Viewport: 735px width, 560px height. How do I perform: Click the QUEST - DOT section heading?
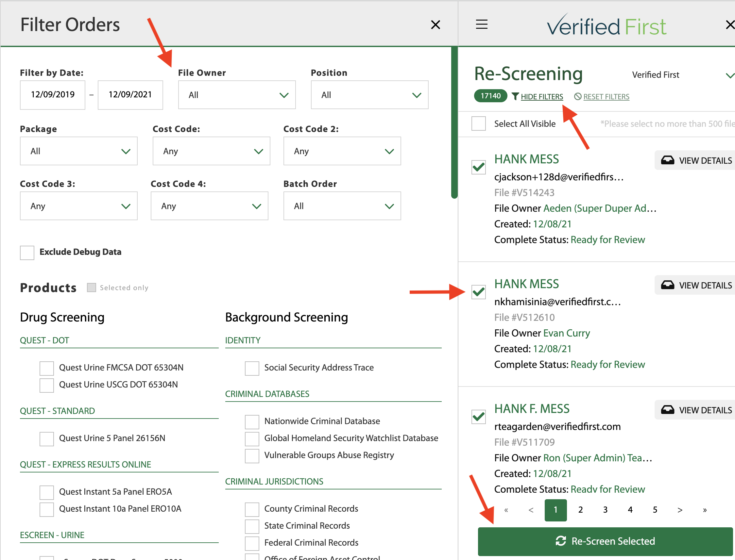click(44, 340)
